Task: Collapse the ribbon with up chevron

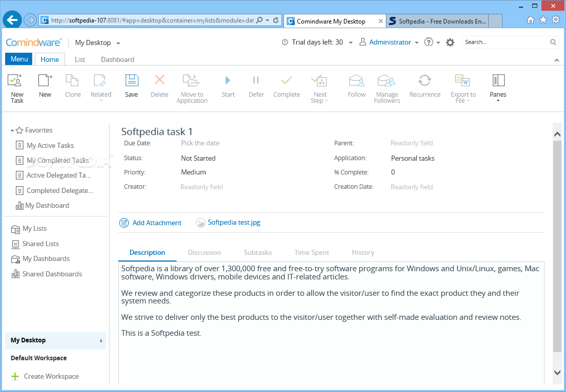Action: pos(556,60)
